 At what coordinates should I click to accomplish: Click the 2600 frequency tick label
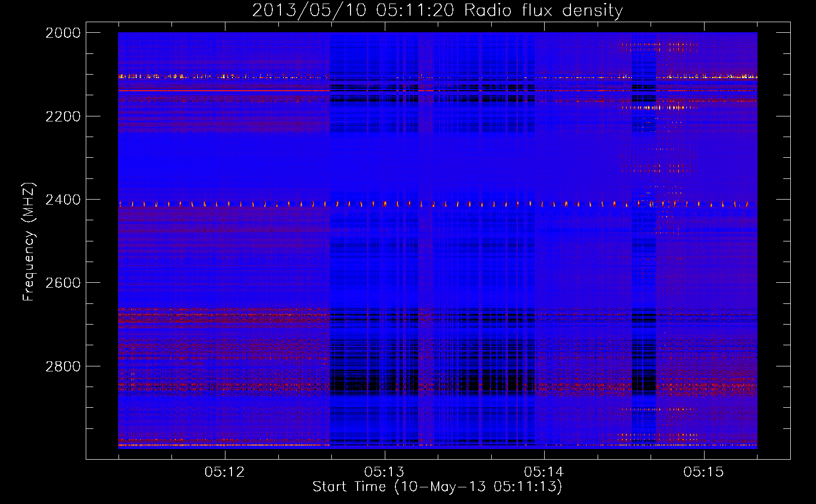pyautogui.click(x=63, y=283)
